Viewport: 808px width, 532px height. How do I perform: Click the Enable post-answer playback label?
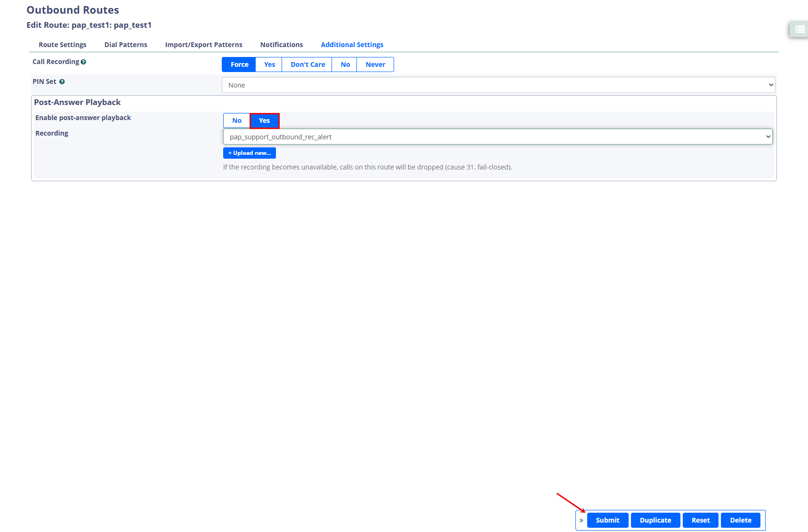click(x=83, y=118)
